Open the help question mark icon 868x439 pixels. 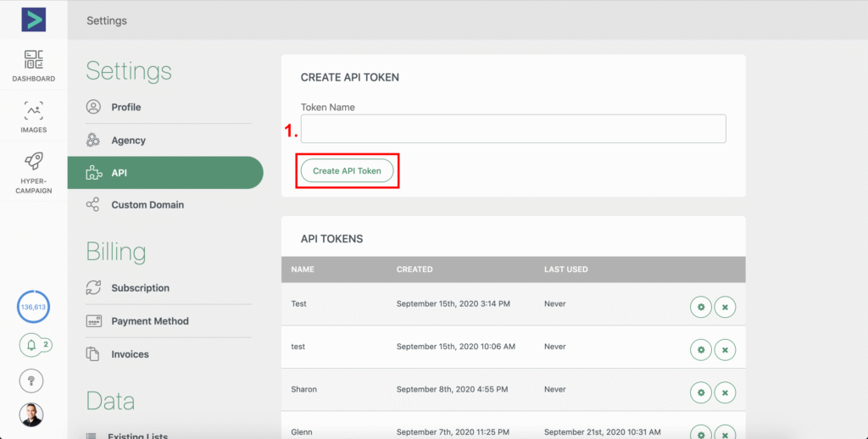pos(31,381)
